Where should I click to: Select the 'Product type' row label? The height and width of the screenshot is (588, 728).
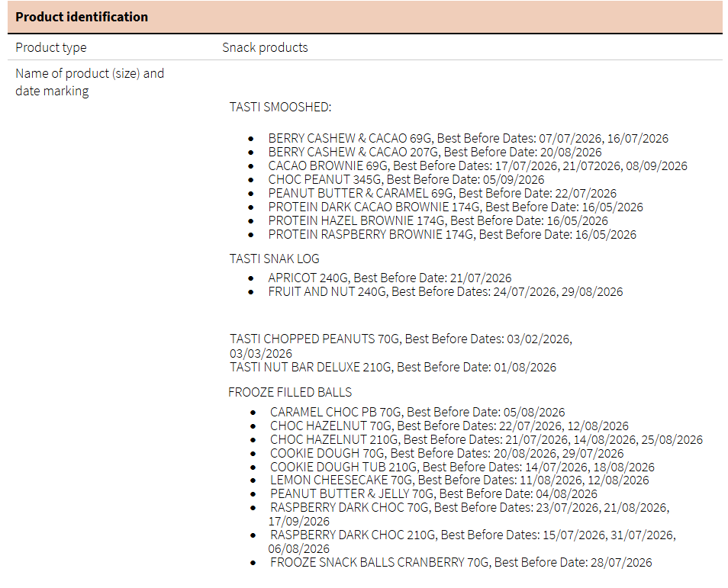51,47
